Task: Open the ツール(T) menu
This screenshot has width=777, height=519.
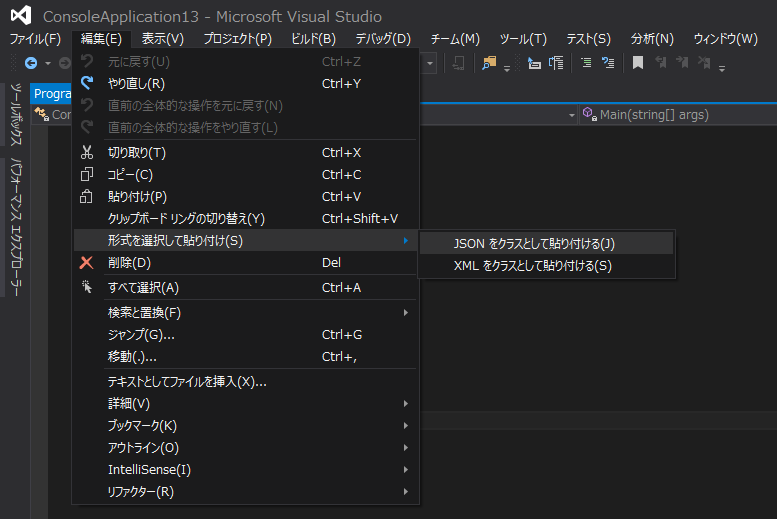Action: click(523, 39)
